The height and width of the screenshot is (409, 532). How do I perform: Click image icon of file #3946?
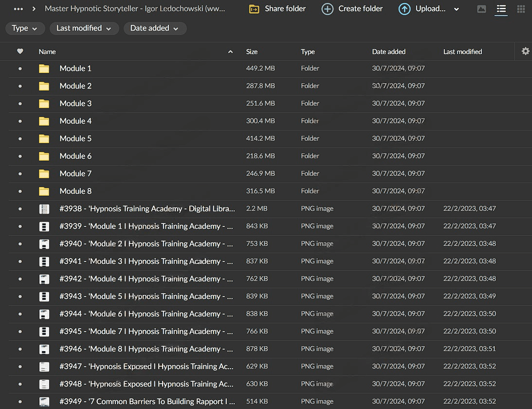coord(44,349)
